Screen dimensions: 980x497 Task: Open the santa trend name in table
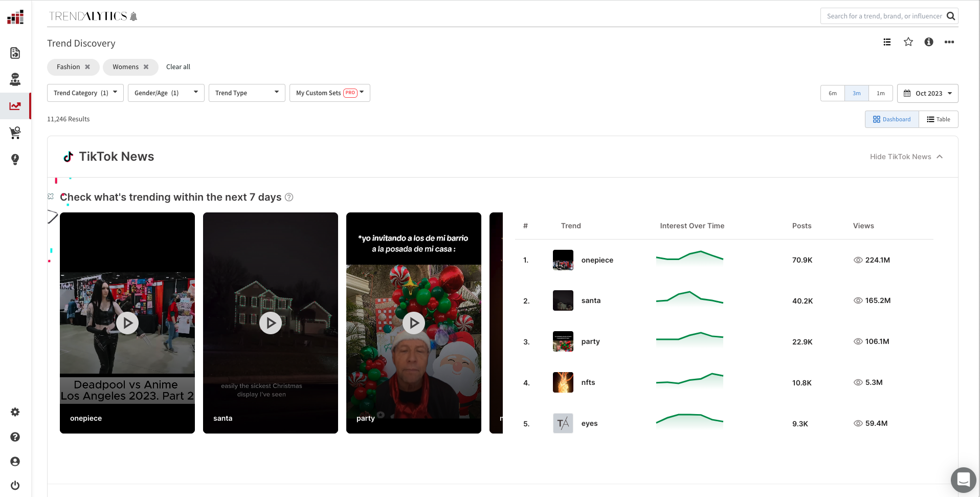pos(591,300)
